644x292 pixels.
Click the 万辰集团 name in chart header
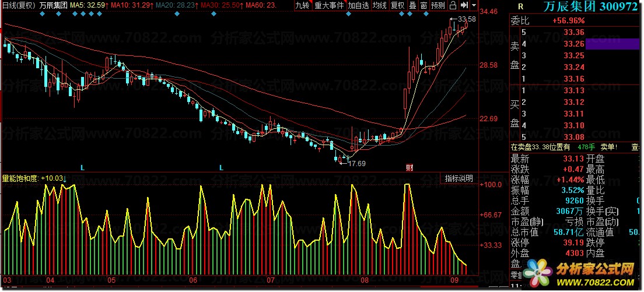tap(54, 5)
